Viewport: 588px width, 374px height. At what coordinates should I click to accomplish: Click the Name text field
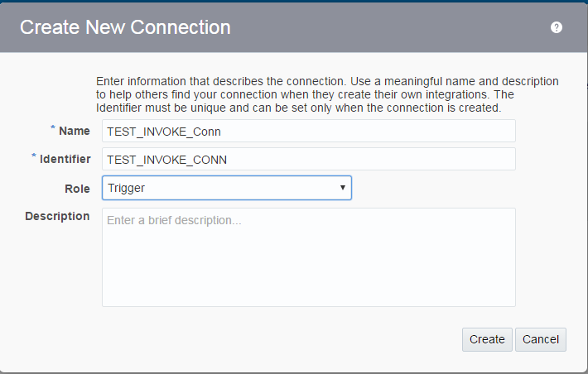coord(308,131)
